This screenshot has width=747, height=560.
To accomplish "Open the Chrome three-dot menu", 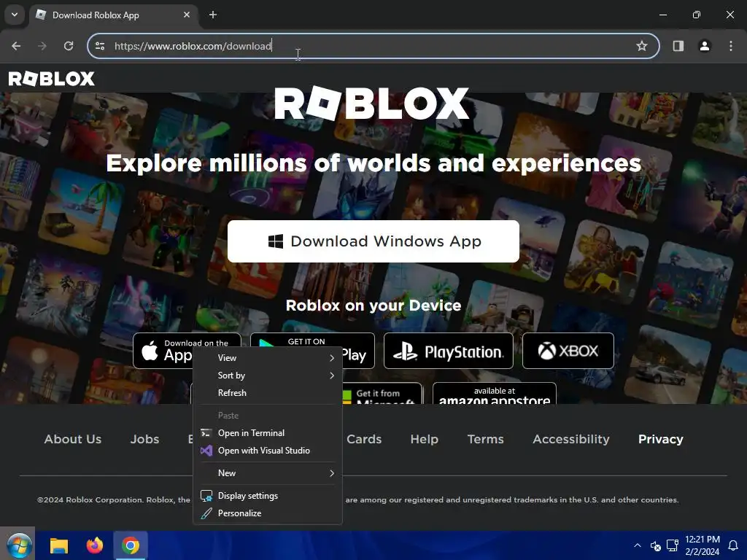I will coord(730,46).
